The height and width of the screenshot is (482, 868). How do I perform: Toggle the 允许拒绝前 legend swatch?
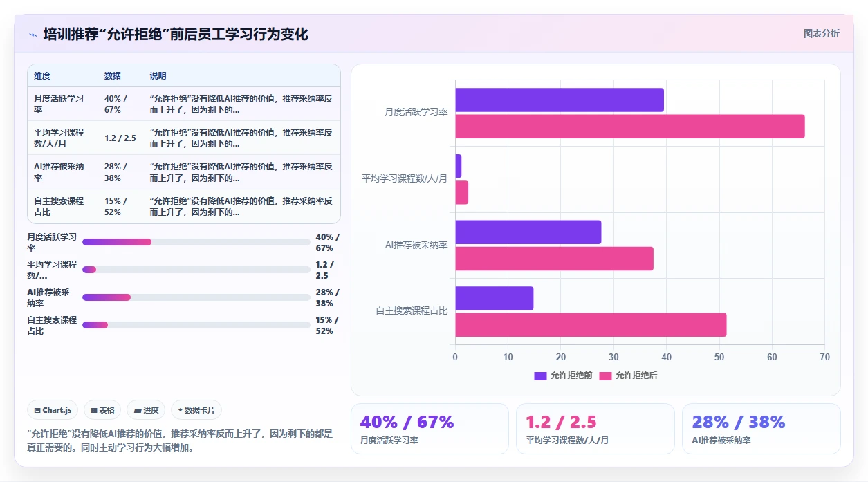tap(540, 376)
